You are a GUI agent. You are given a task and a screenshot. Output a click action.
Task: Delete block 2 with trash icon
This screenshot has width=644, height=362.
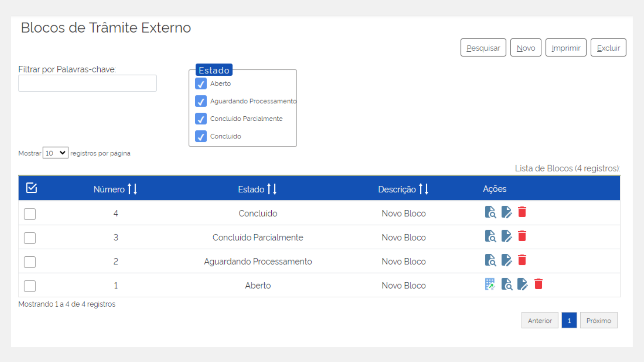[x=522, y=260]
